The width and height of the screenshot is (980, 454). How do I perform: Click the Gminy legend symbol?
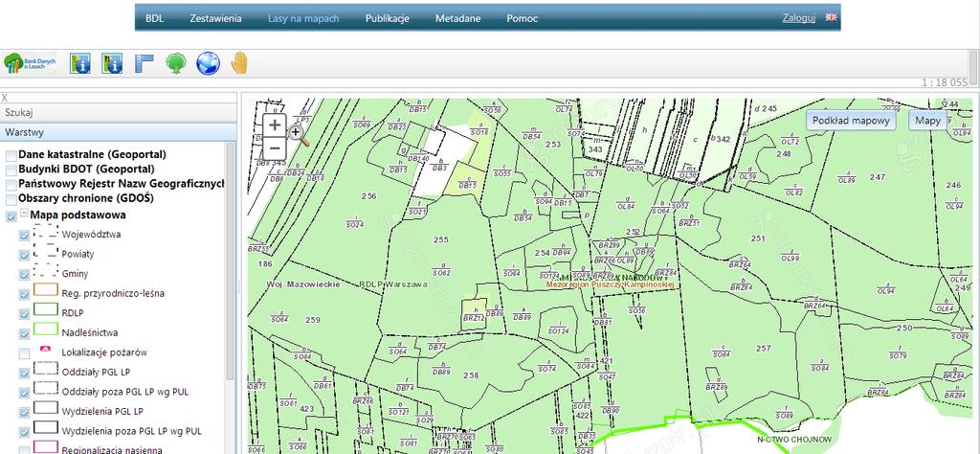46,273
